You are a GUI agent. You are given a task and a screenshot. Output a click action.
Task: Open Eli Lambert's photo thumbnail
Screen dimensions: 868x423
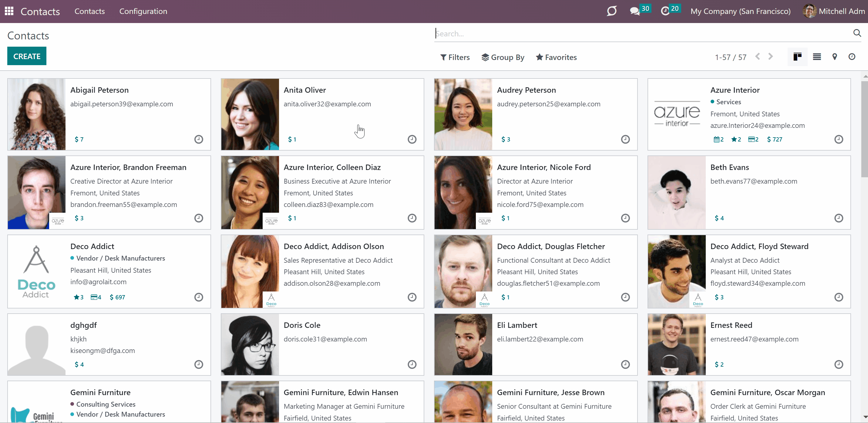463,345
